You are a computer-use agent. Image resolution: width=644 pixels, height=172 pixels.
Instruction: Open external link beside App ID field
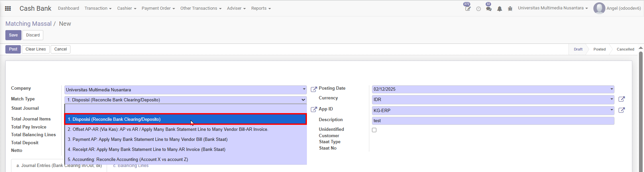[x=622, y=110]
